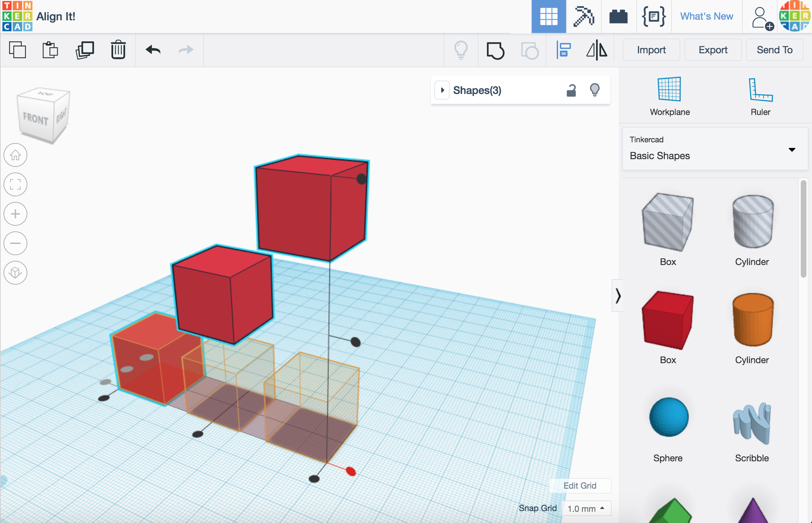Viewport: 812px width, 523px height.
Task: Click the FRONT face of view cube
Action: coord(35,119)
